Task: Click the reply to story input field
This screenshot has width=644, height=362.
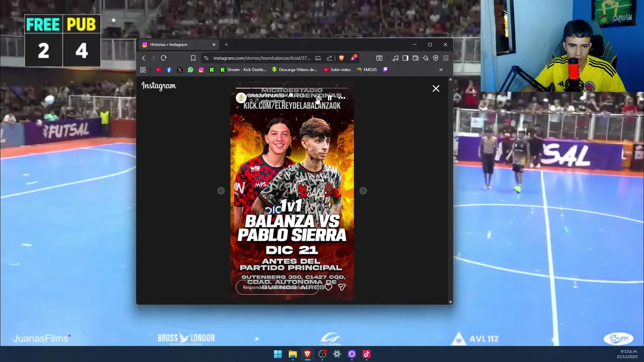Action: [277, 287]
